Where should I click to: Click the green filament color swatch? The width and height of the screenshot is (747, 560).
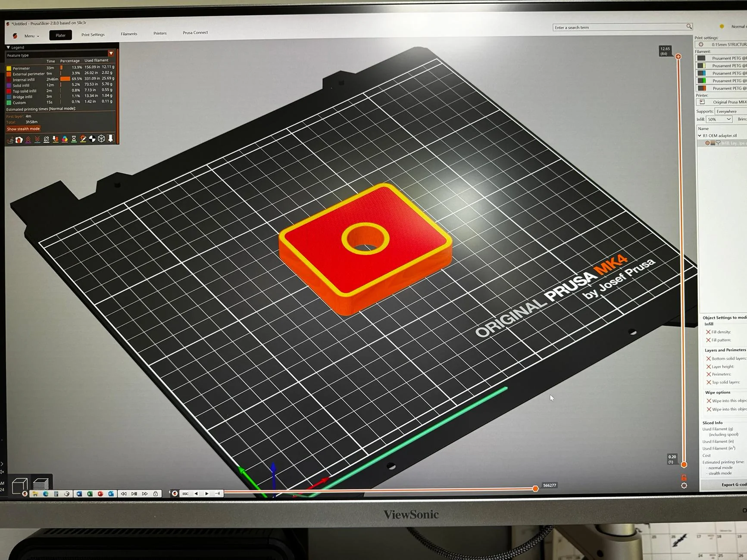pos(702,81)
